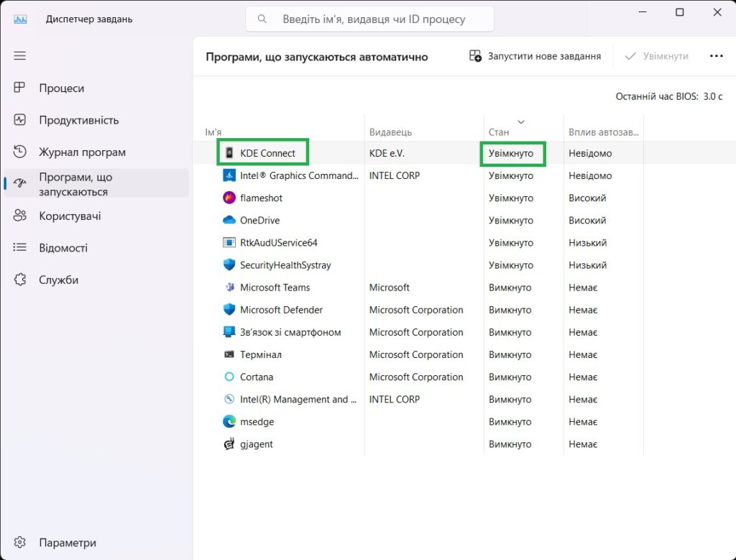Select the flameshot row name
The width and height of the screenshot is (736, 560).
pos(262,198)
